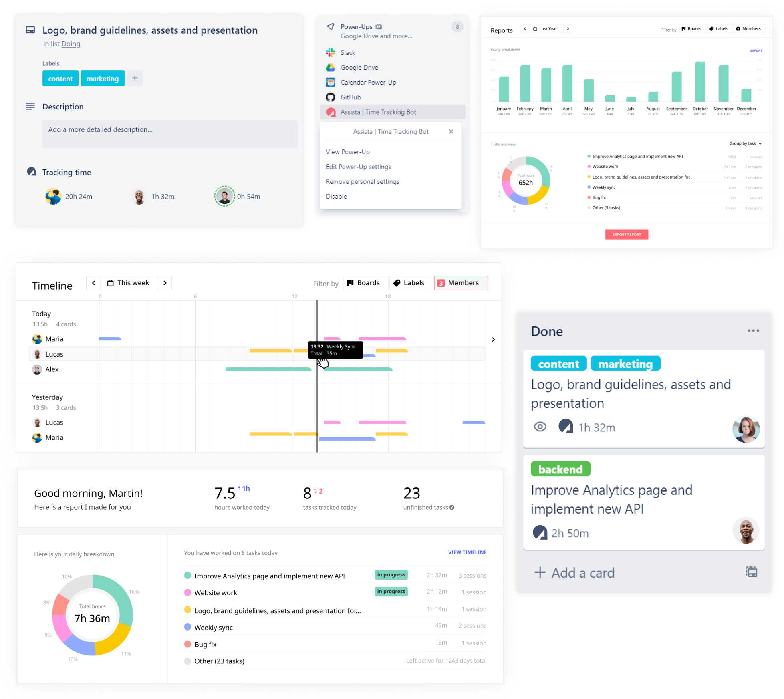This screenshot has height=699, width=784.
Task: Click the card template icon beside Add a card
Action: pos(751,572)
